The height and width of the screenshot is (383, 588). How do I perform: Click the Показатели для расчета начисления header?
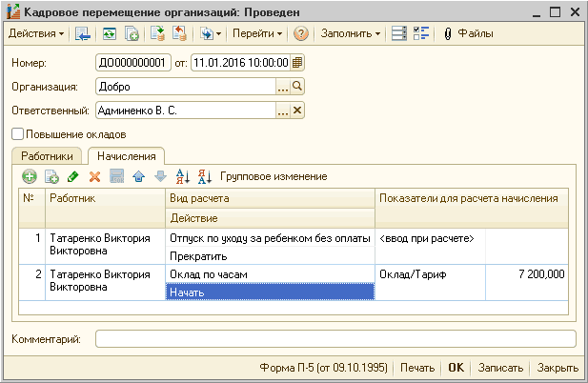click(472, 208)
